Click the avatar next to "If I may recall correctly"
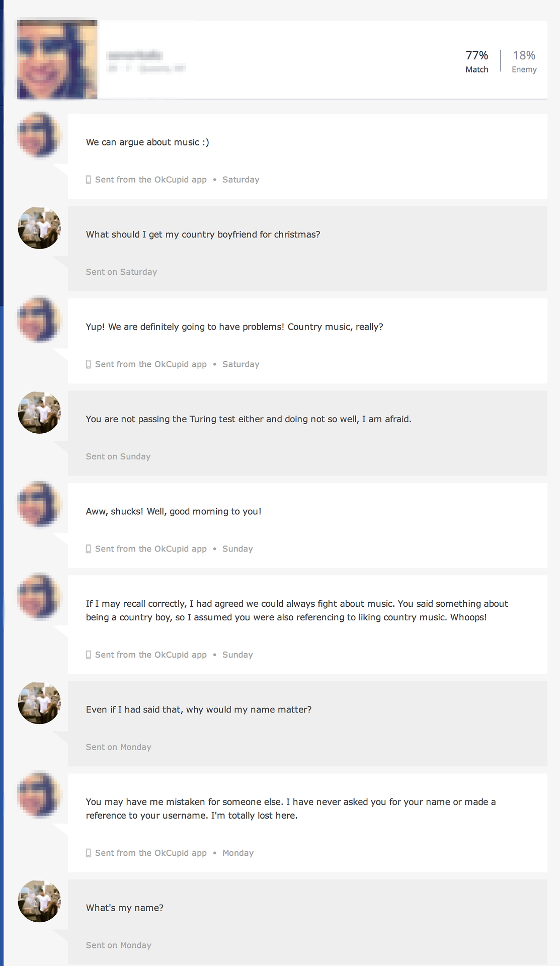 tap(39, 597)
